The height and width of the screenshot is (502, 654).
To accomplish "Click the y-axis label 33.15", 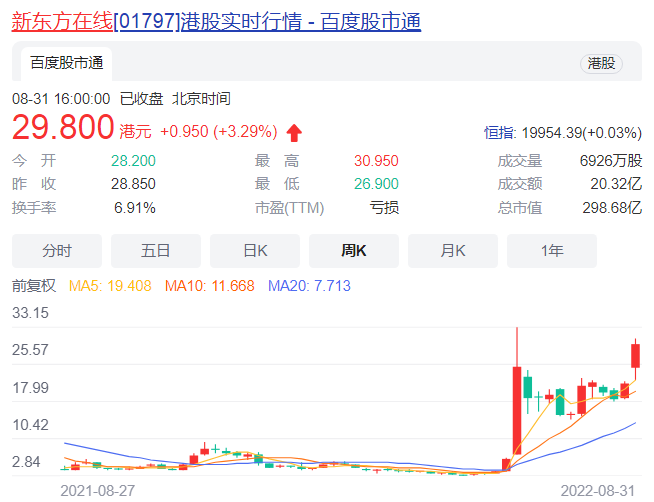I will [x=30, y=313].
